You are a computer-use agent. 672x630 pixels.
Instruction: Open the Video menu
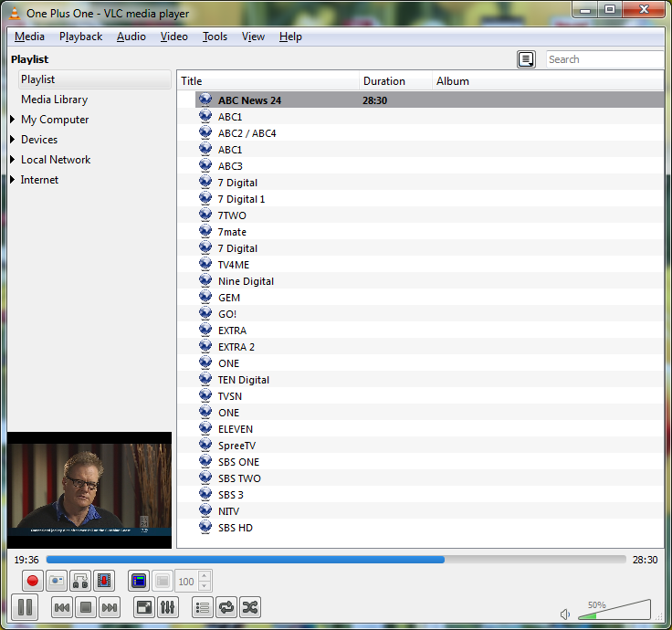(174, 37)
